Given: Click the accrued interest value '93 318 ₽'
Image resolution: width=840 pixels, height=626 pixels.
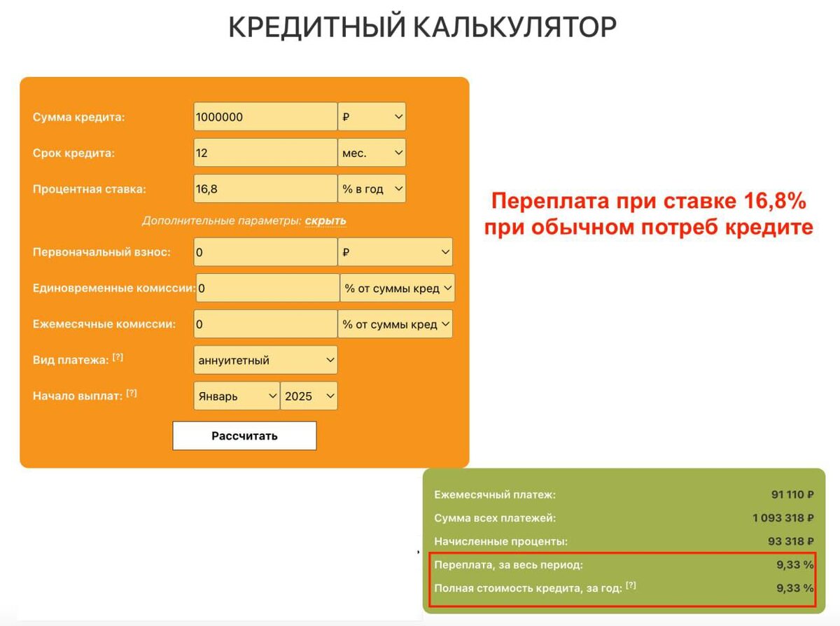Looking at the screenshot, I should point(791,541).
